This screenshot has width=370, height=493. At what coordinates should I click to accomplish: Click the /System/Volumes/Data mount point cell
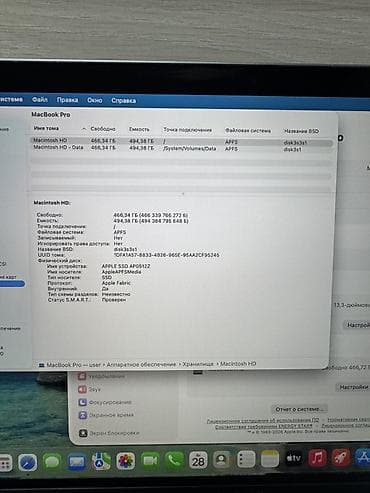tap(190, 149)
